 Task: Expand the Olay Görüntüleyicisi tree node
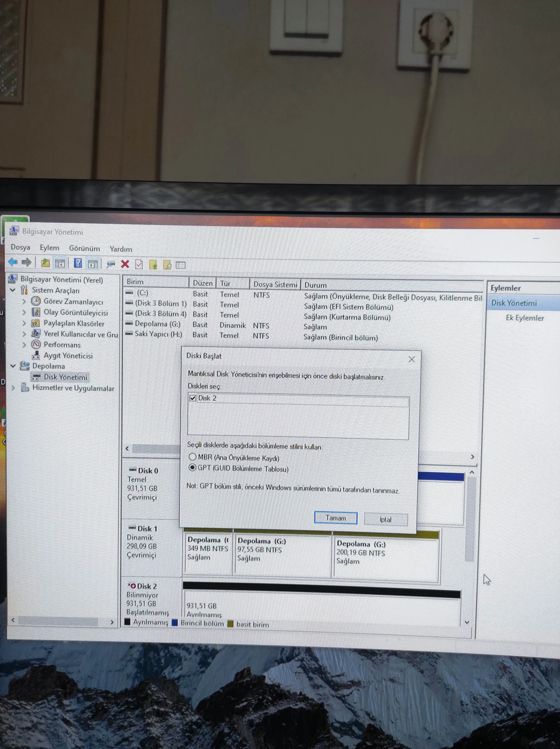[24, 312]
